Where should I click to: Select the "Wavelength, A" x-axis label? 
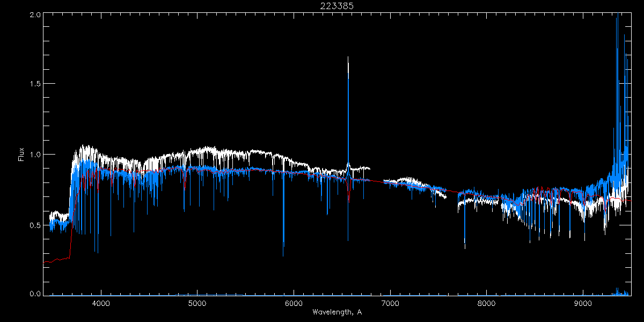(x=337, y=312)
